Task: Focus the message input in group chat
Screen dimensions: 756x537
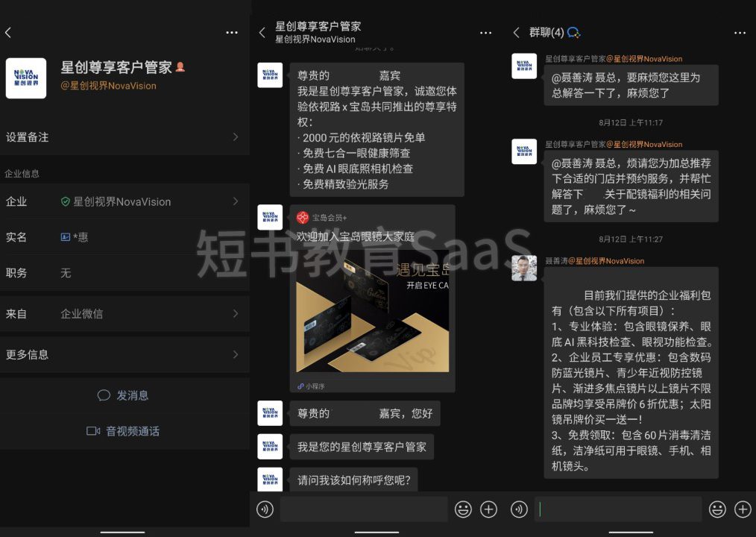Action: pos(618,509)
